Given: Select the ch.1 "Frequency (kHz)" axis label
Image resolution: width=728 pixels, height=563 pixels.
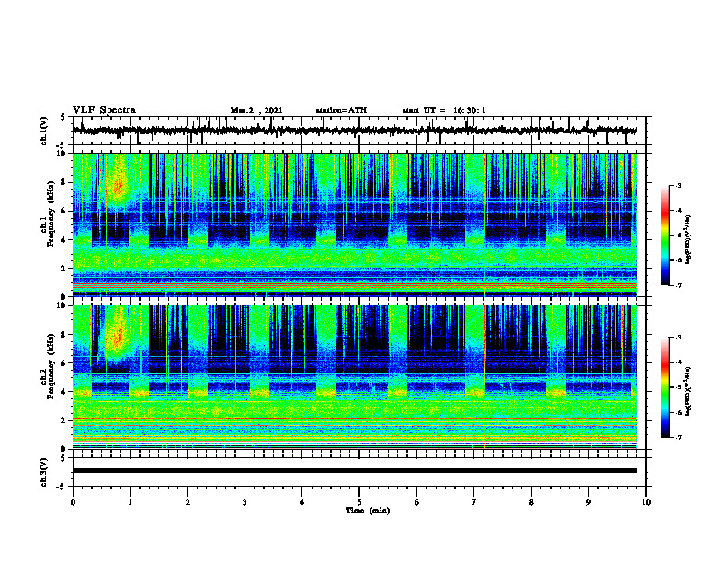Looking at the screenshot, I should (x=51, y=214).
